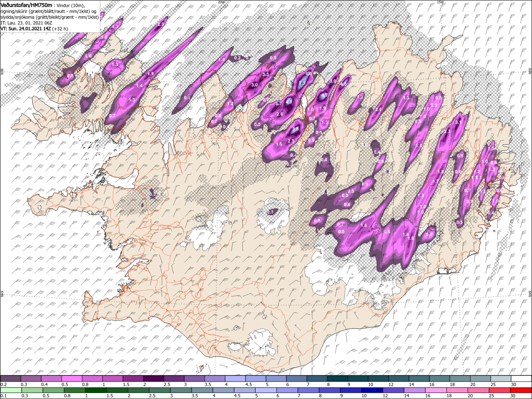Select the 'VT: Sun. 24.01.2021 14Z' valid time line

[25, 29]
